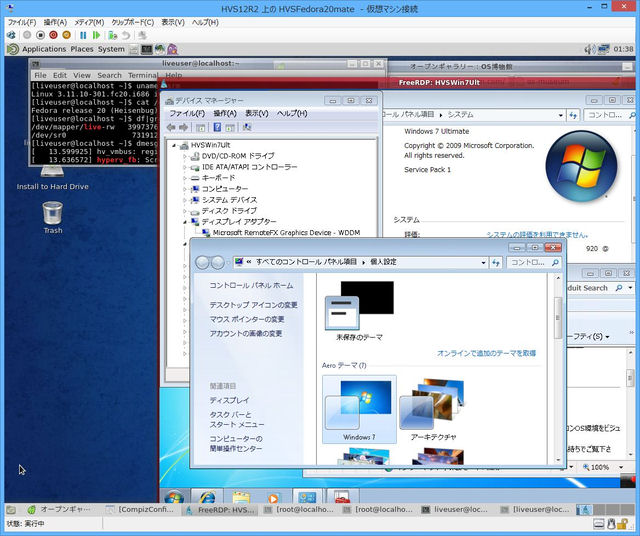Click the red Shut Down icon in VM toolbar

coord(53,35)
